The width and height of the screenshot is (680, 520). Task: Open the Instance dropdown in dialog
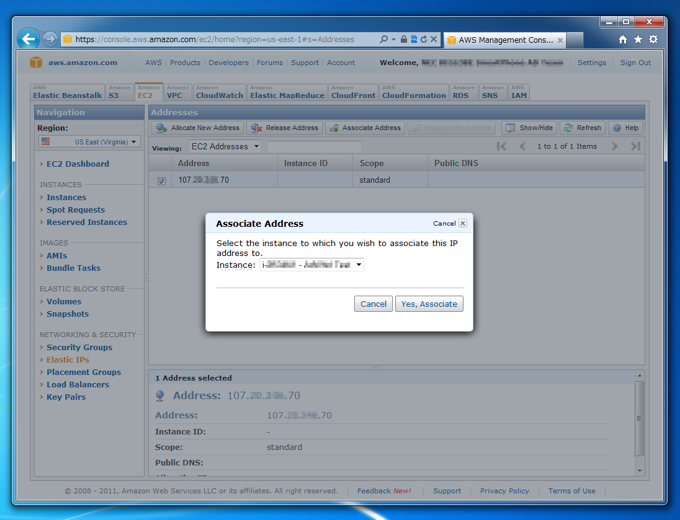[x=311, y=265]
